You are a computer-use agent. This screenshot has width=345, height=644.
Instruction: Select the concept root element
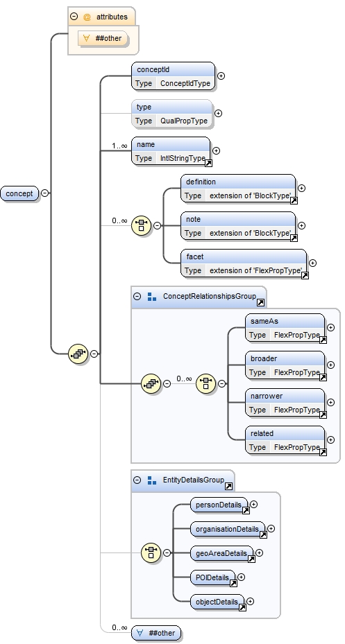pyautogui.click(x=19, y=193)
